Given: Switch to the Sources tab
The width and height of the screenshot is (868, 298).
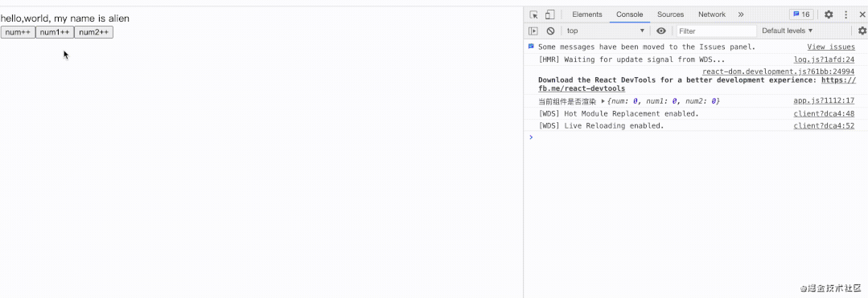Looking at the screenshot, I should pyautogui.click(x=670, y=15).
